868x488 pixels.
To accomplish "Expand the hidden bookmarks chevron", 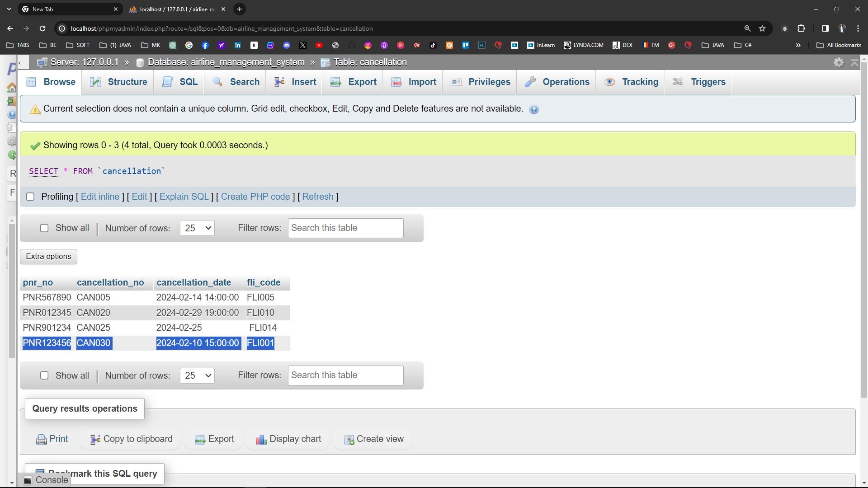I will pyautogui.click(x=798, y=45).
